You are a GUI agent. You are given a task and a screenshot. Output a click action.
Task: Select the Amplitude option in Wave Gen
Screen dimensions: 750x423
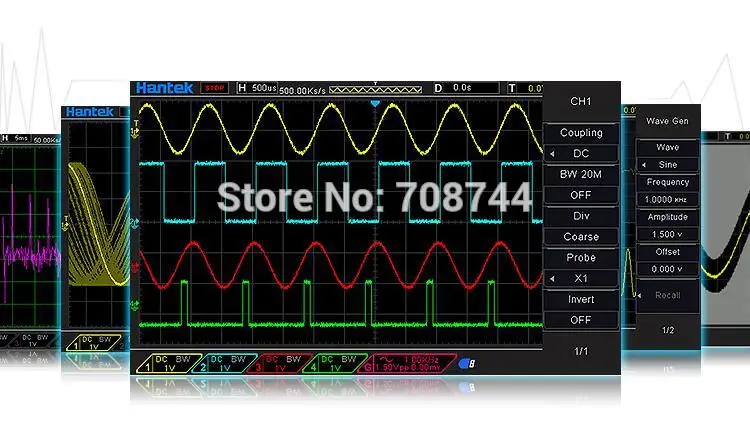click(x=668, y=217)
